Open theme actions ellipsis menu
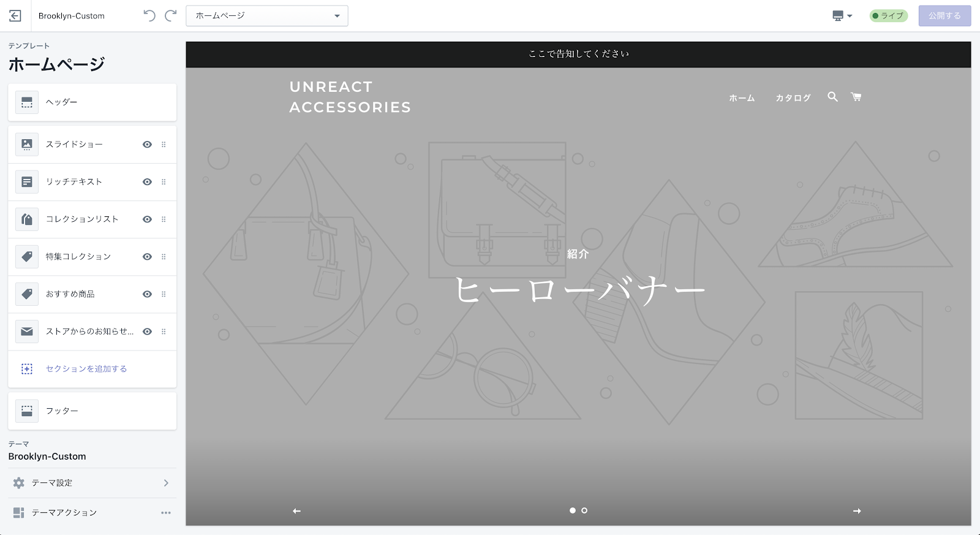This screenshot has height=535, width=980. [x=166, y=513]
